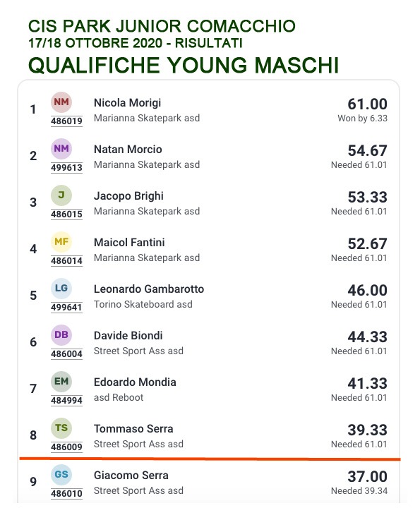Click the GS avatar circle
This screenshot has height=520, width=420.
tap(61, 474)
